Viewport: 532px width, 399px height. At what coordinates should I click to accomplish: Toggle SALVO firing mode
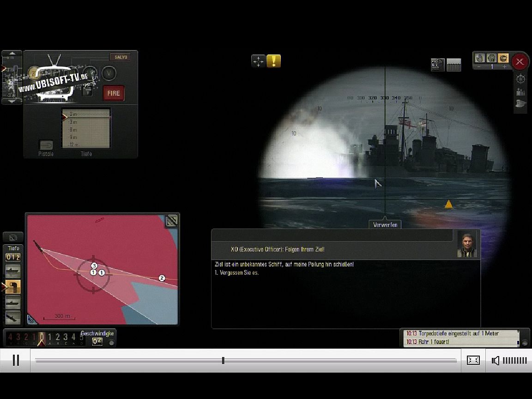(x=121, y=57)
